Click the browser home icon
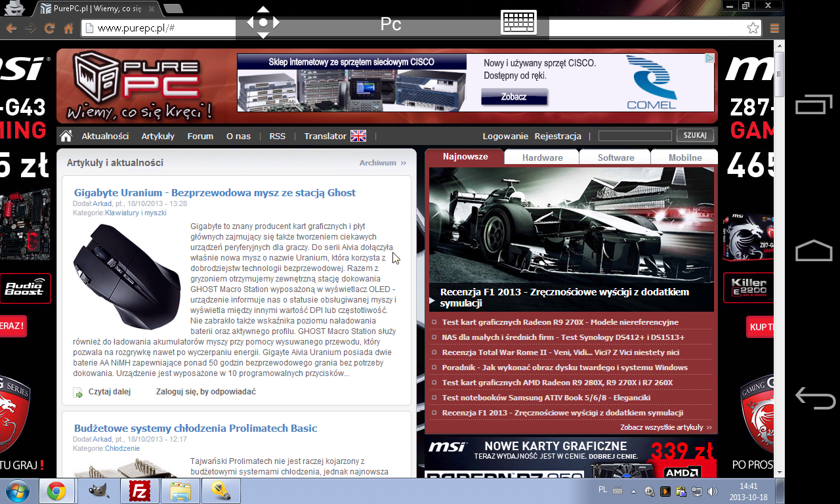Image resolution: width=840 pixels, height=504 pixels. pos(68,28)
